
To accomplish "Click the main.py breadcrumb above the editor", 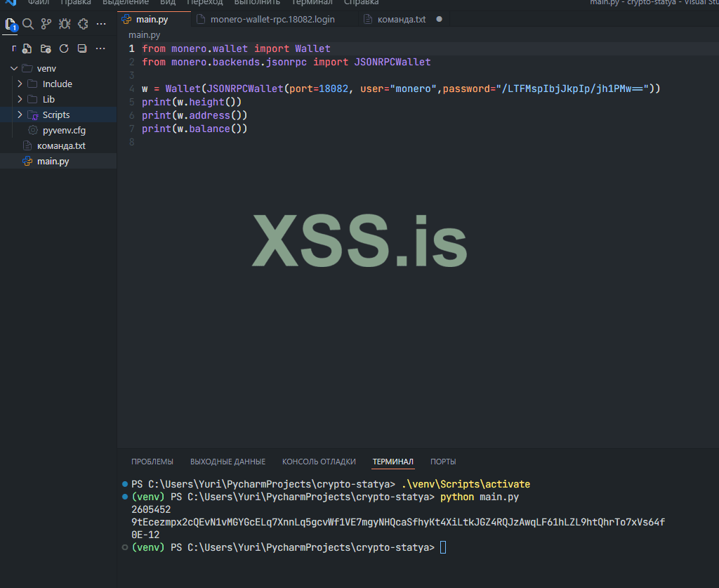I will click(x=145, y=35).
